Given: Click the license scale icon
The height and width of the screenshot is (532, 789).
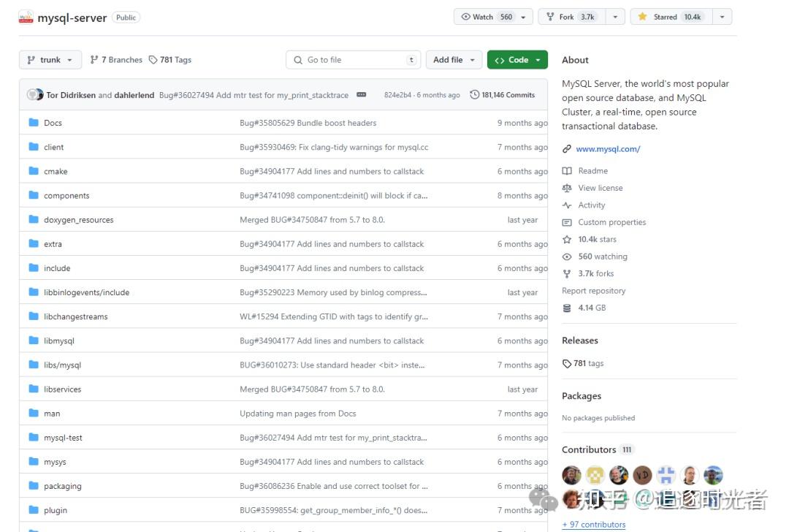Looking at the screenshot, I should [x=567, y=188].
